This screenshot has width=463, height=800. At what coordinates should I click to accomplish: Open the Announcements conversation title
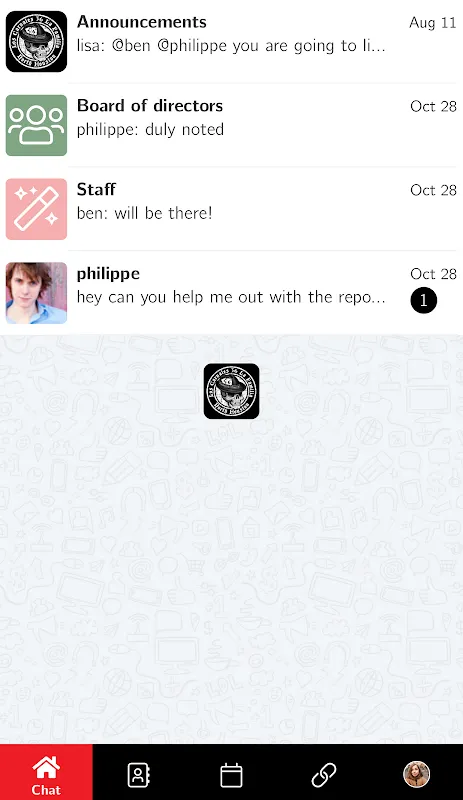[x=142, y=22]
